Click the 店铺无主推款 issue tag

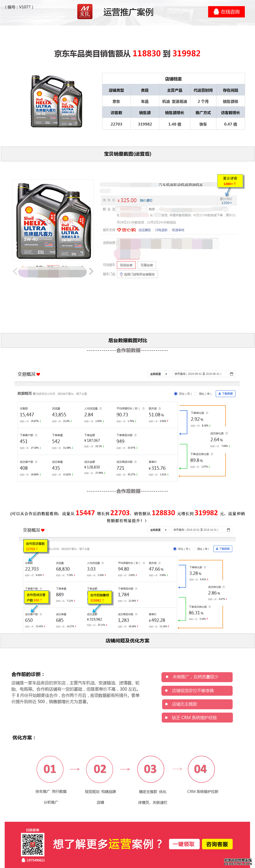(197, 704)
